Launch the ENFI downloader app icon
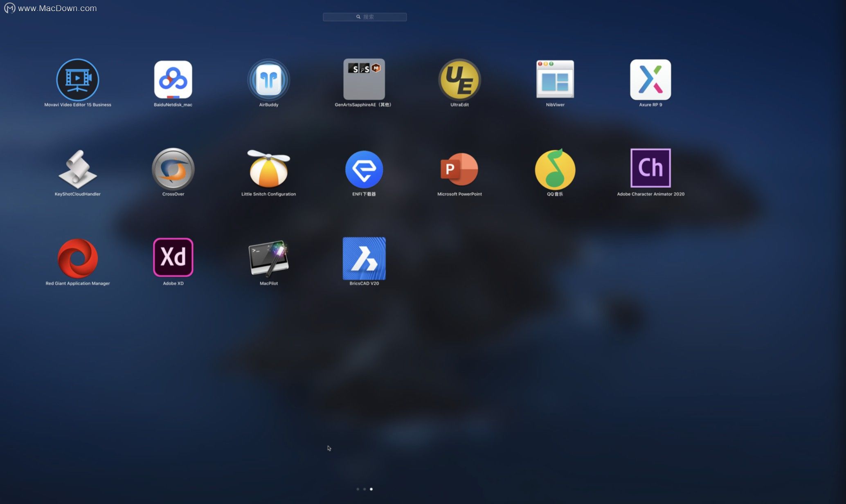Screen dimensions: 846x504 tap(364, 169)
